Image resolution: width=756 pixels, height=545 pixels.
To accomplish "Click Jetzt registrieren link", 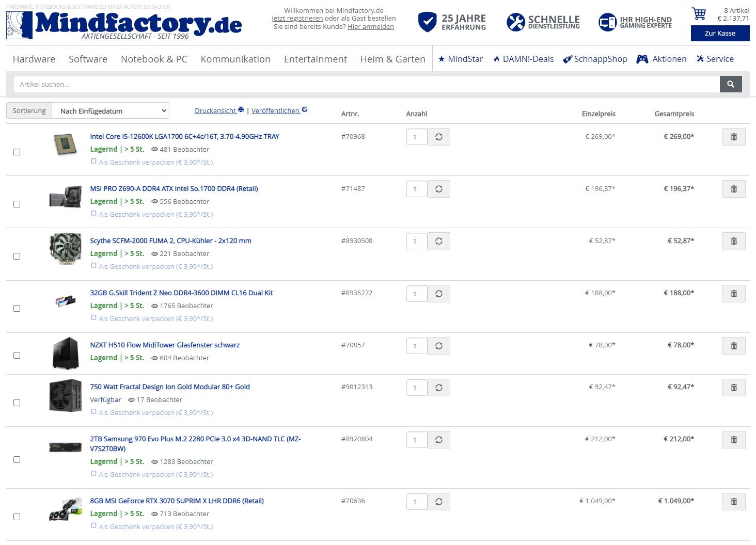I will [297, 18].
